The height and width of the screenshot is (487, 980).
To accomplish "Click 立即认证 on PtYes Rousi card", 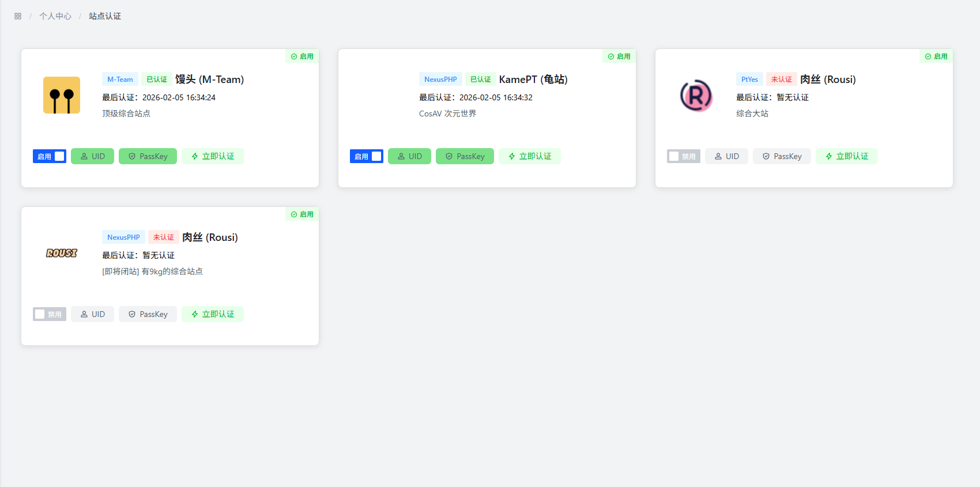I will (847, 156).
